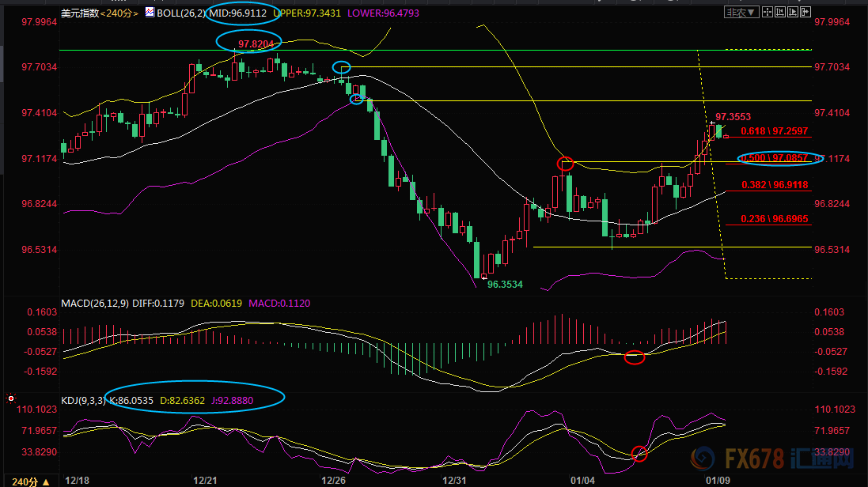Click the red sun marker beside KDJ panel

tap(9, 399)
